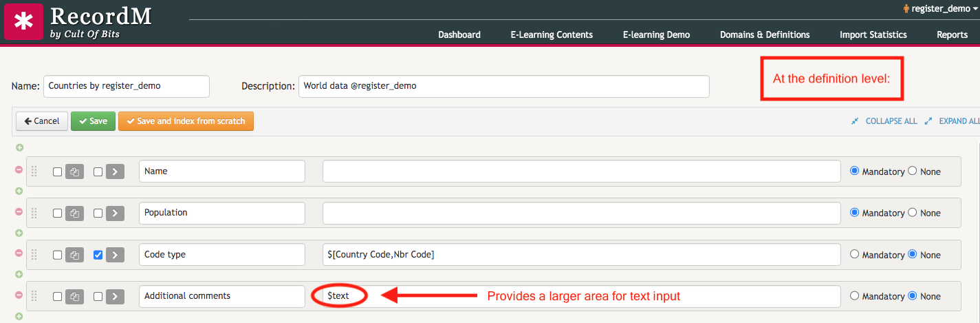Tick checkbox beside arrow button, Additional comments row

(x=98, y=297)
